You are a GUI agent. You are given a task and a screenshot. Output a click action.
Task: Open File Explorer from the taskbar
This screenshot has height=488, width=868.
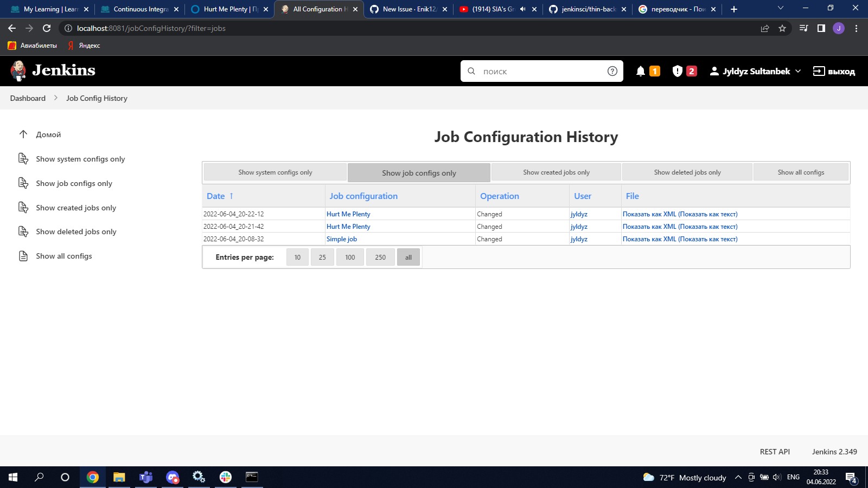pyautogui.click(x=119, y=477)
